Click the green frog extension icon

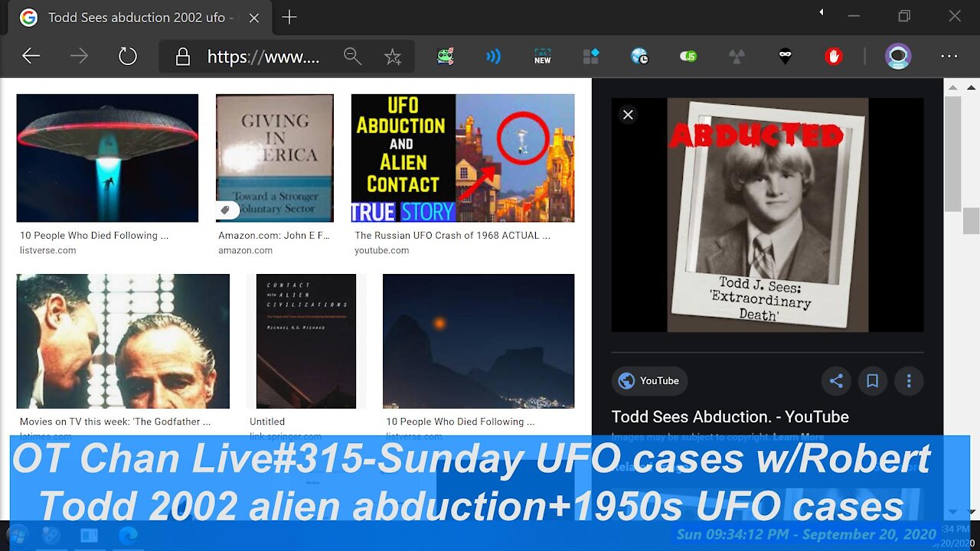point(445,56)
